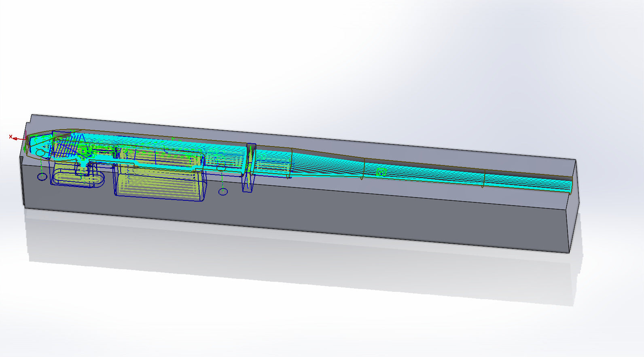The image size is (644, 357).
Task: Select the brown circle inside the rounded left tip
Action: [40, 152]
